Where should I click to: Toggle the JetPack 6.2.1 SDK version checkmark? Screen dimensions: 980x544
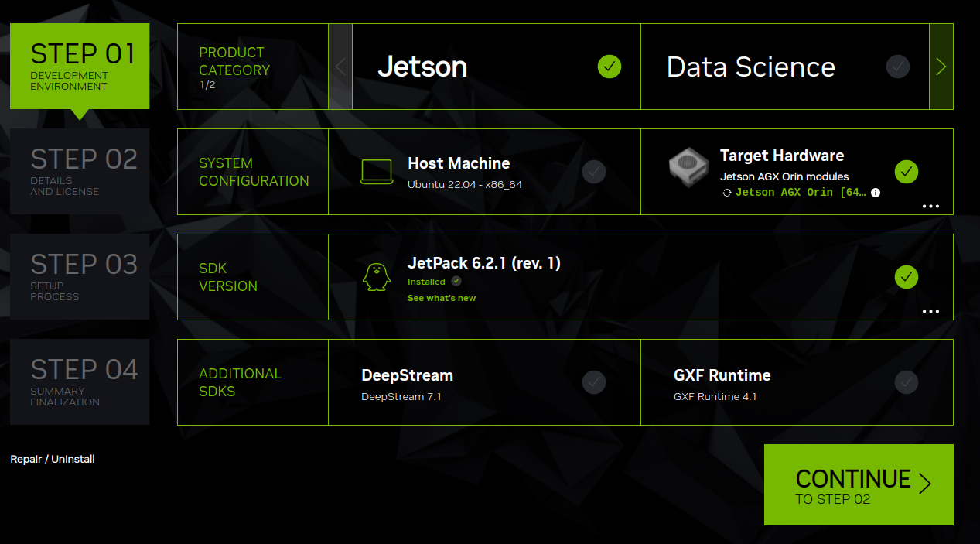click(906, 277)
